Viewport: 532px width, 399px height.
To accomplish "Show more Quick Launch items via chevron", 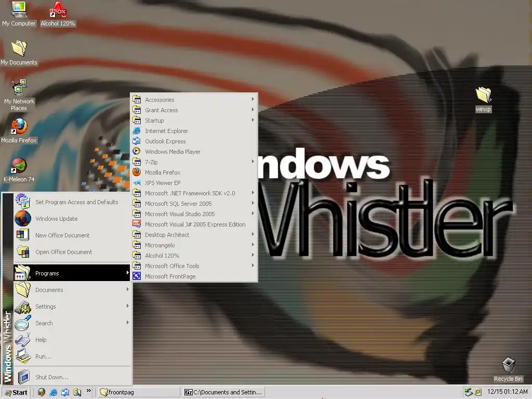I will [88, 391].
